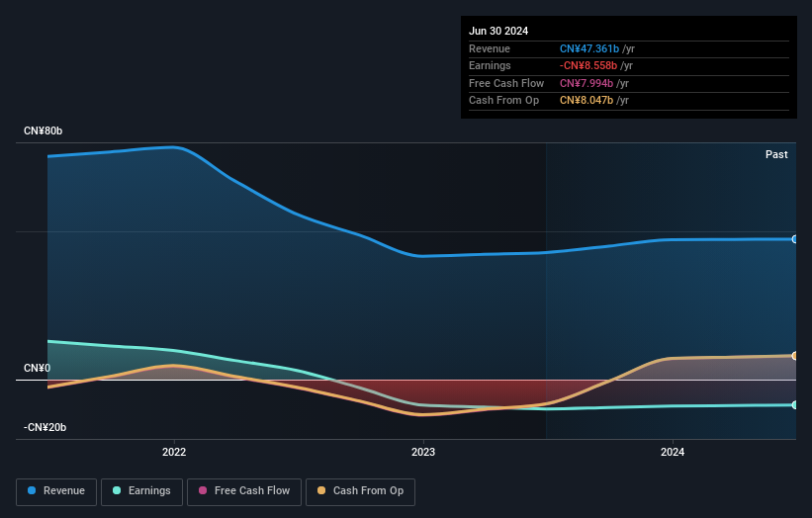Screen dimensions: 812x518
Task: Click the teal Earnings legend dot
Action: 117,490
